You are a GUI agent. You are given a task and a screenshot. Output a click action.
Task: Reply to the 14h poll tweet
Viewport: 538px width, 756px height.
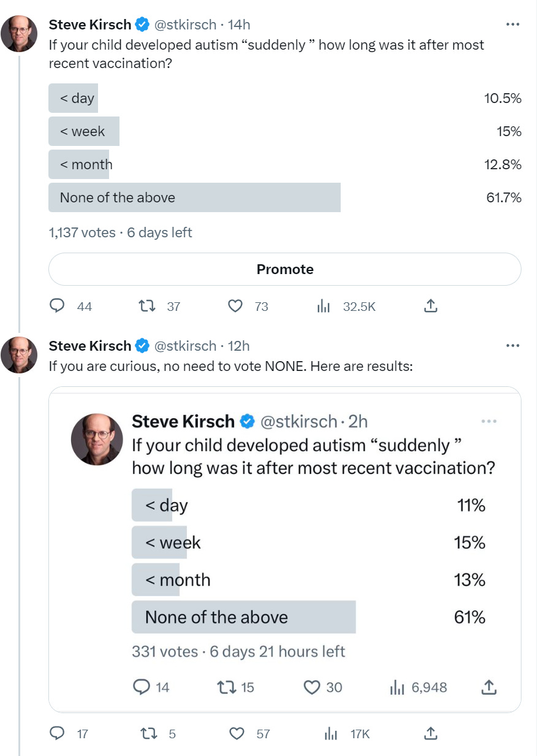(58, 306)
